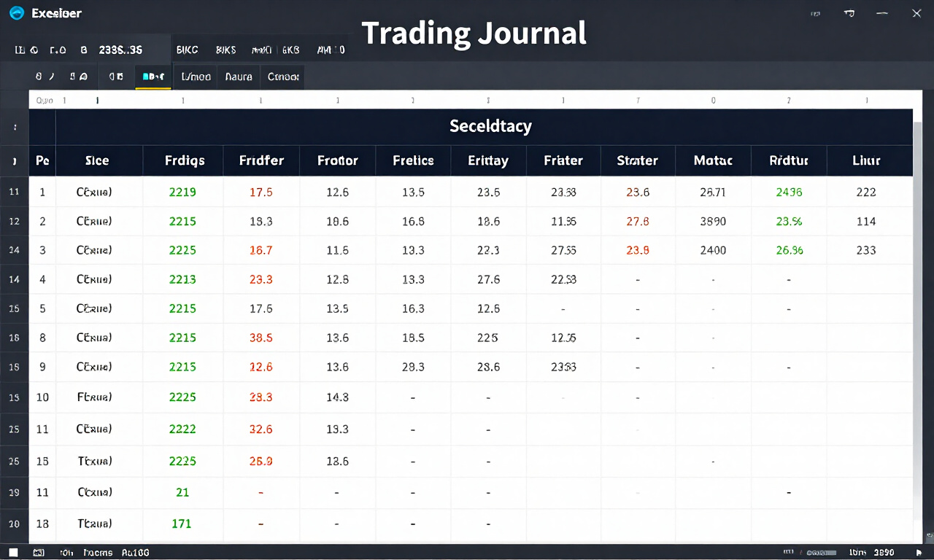Click the 28.71 cell in Motac column
The width and height of the screenshot is (934, 560).
713,192
